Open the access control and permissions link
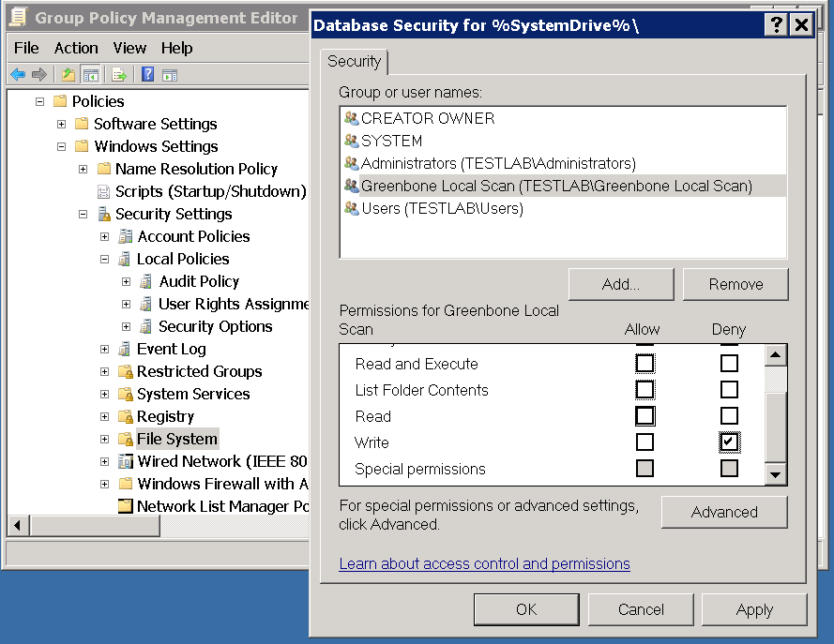 [x=484, y=563]
